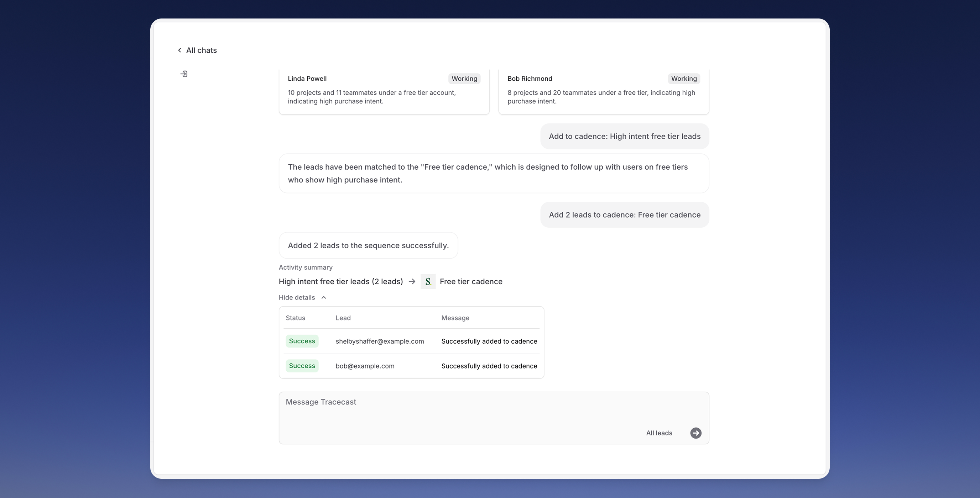The width and height of the screenshot is (980, 498).
Task: Select the bob@example.com lead email
Action: (364, 366)
